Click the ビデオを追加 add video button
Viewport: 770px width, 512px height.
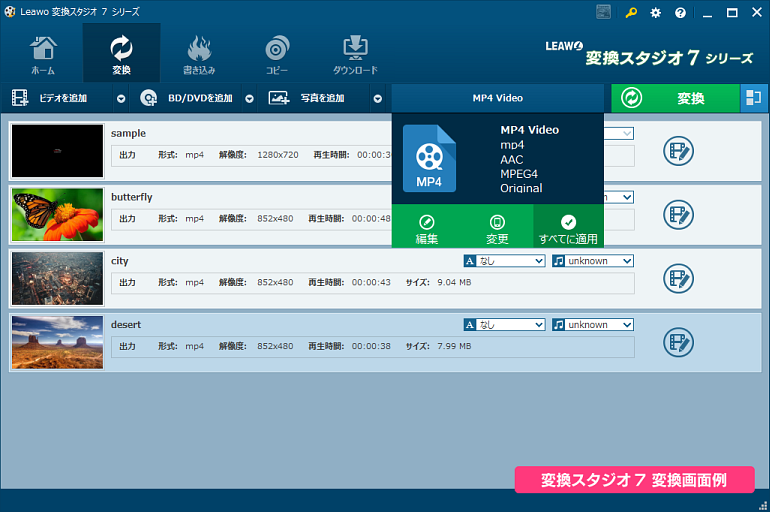coord(57,98)
